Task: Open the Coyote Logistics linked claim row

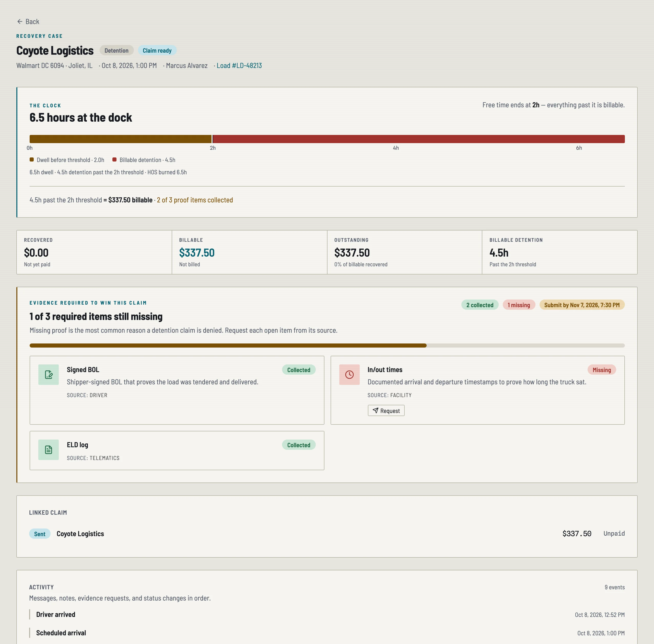Action: (x=327, y=534)
